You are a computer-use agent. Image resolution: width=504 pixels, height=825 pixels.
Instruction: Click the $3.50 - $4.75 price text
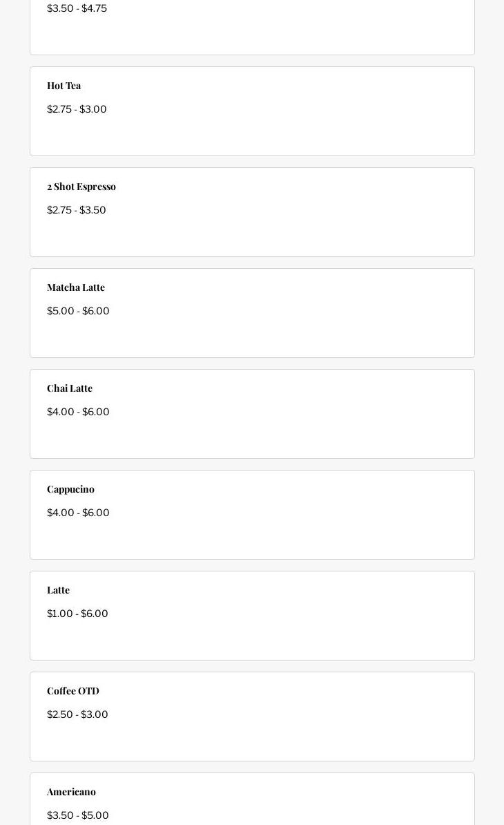(x=77, y=8)
